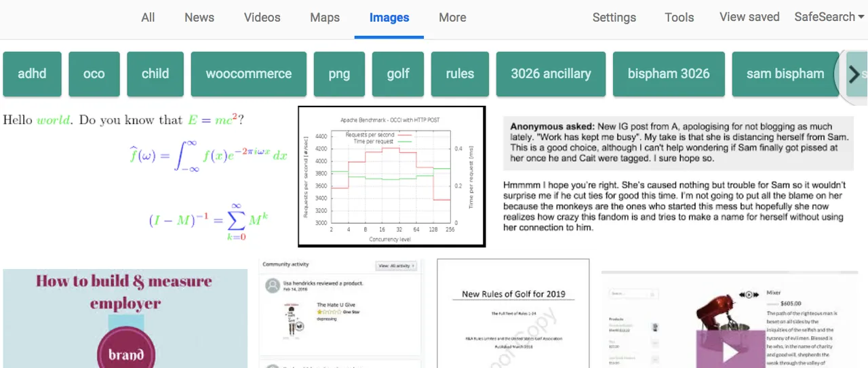868x368 pixels.
Task: Open the New Rules of Golf 2019 image
Action: (513, 313)
